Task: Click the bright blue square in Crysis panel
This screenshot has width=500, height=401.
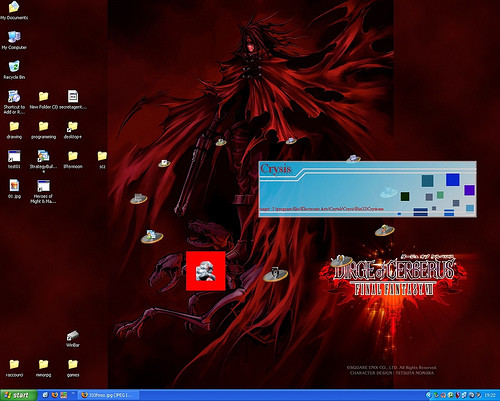Action: tap(453, 180)
